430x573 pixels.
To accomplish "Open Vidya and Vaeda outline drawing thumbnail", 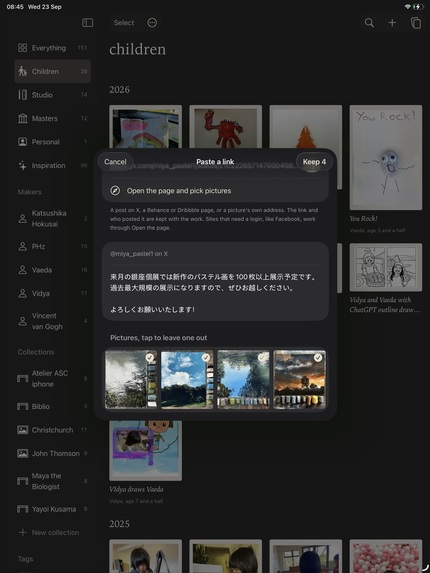I will pos(386,267).
